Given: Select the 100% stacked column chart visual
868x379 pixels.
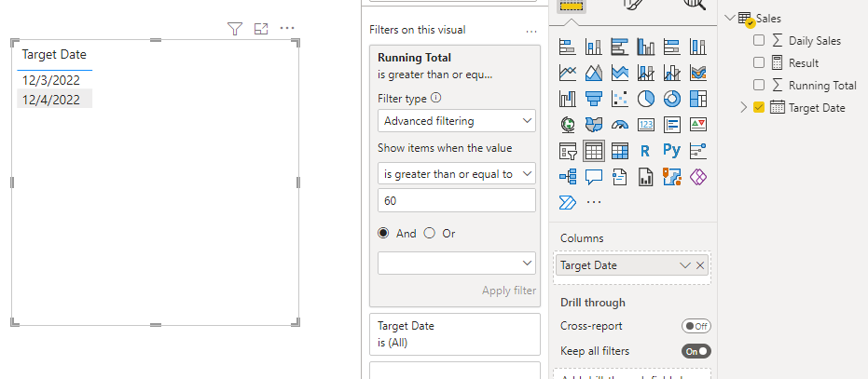Looking at the screenshot, I should pyautogui.click(x=697, y=47).
